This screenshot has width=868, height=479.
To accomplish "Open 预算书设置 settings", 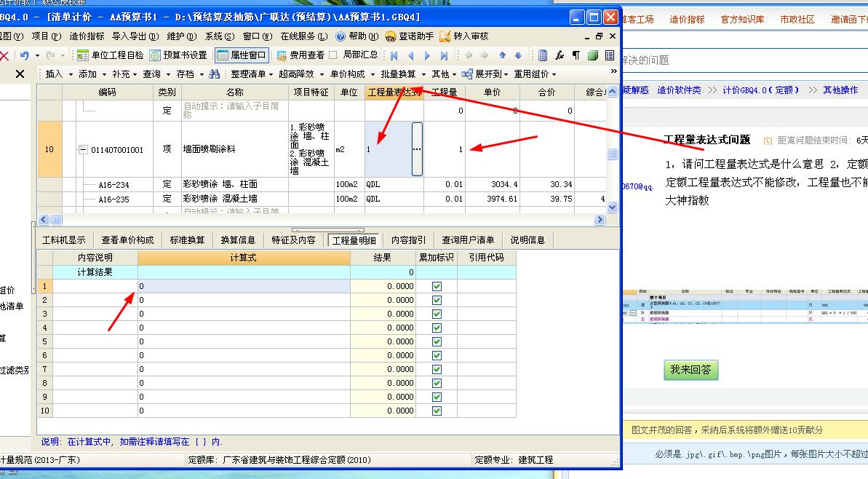I will pyautogui.click(x=178, y=55).
